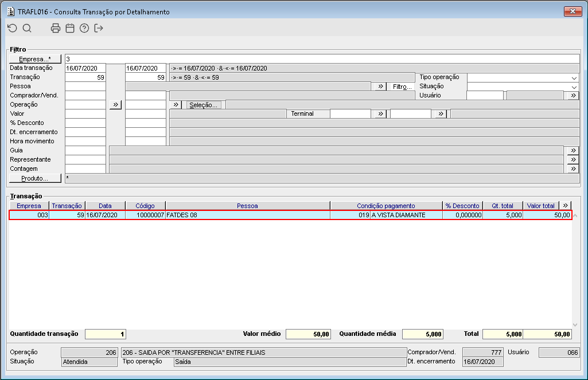Click the Atendida situação field
This screenshot has width=588, height=380.
89,362
